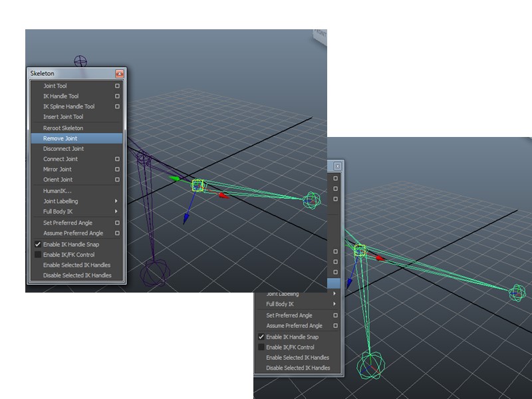Image resolution: width=532 pixels, height=399 pixels.
Task: Choose Joint Tool from Skeleton menu
Action: (55, 86)
